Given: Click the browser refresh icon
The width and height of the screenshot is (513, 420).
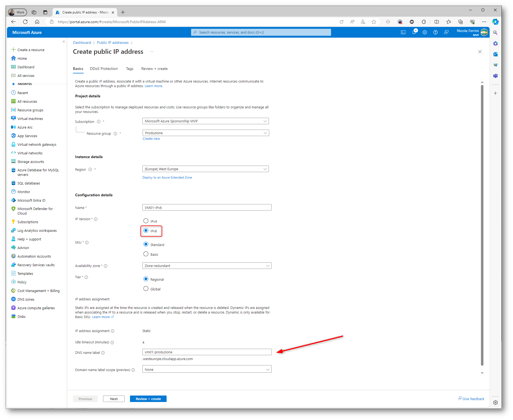Looking at the screenshot, I should pyautogui.click(x=25, y=22).
